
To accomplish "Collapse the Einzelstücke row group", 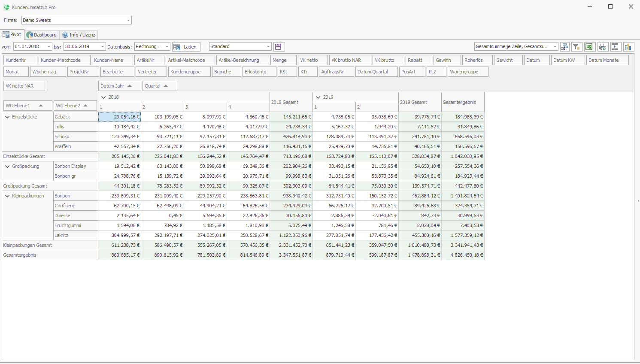I will [x=7, y=117].
